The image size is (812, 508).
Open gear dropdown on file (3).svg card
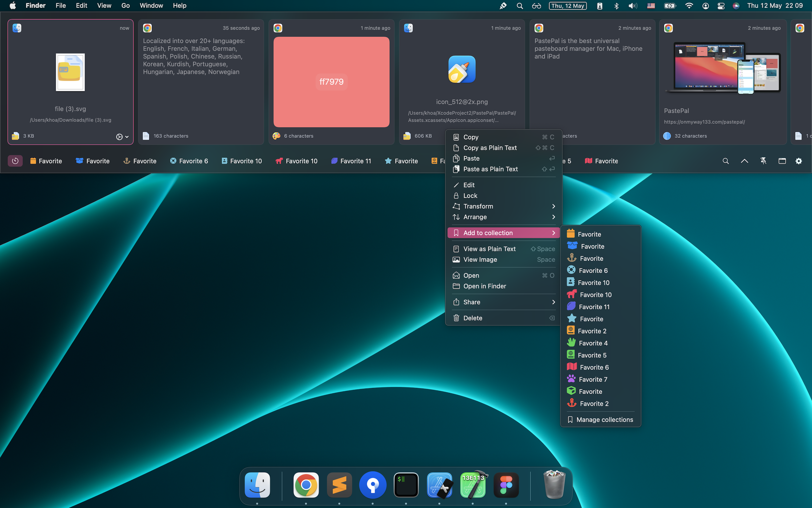pyautogui.click(x=122, y=137)
